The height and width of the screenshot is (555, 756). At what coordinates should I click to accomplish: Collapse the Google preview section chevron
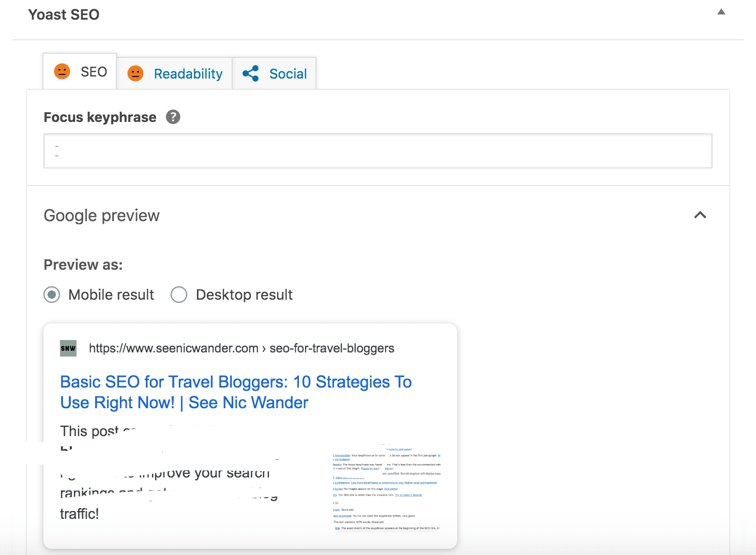coord(700,215)
